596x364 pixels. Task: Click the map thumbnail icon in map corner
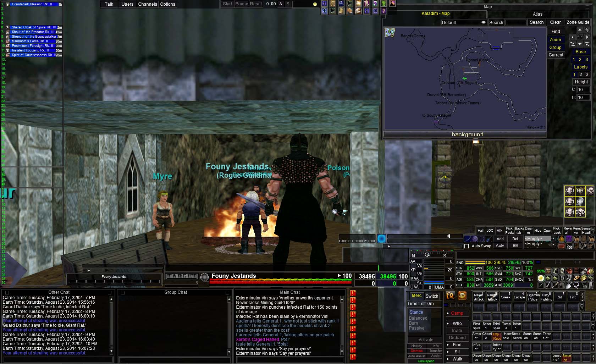390,33
